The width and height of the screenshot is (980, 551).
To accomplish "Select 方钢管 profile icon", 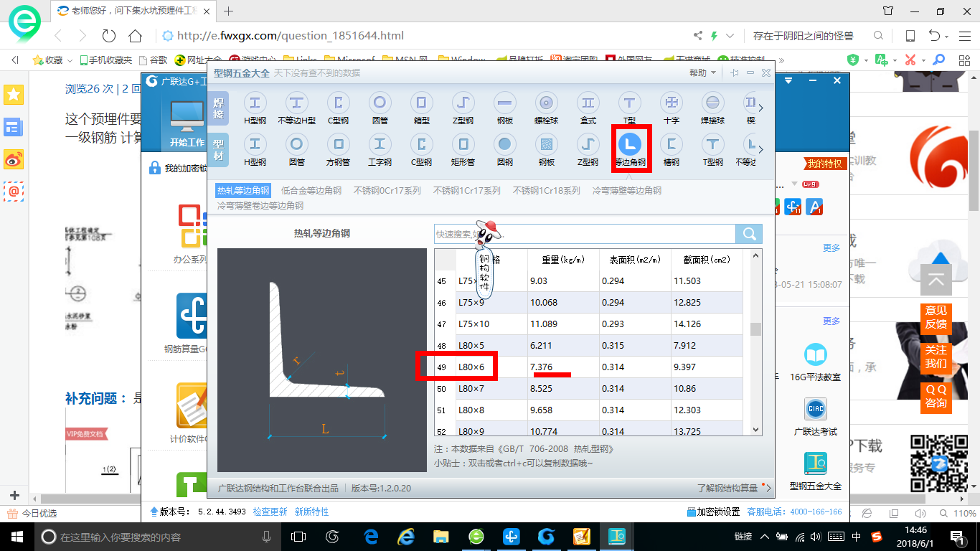I will (338, 150).
